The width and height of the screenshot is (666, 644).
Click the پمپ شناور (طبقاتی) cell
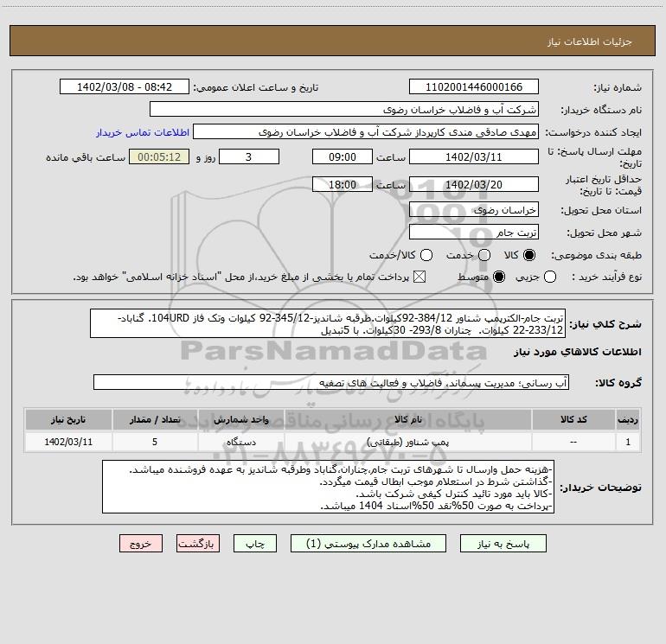(x=407, y=442)
